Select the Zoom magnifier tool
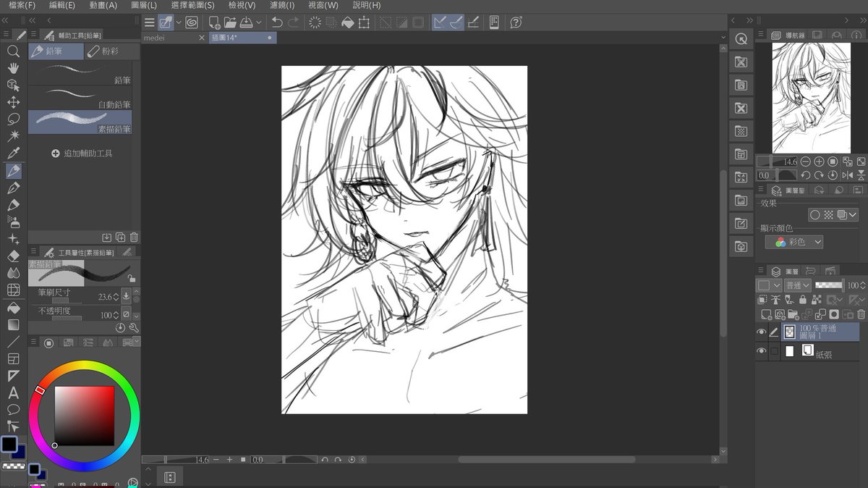This screenshot has width=868, height=488. (x=13, y=51)
